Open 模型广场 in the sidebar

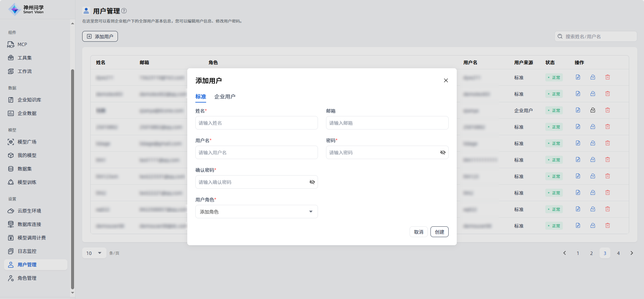pyautogui.click(x=27, y=142)
